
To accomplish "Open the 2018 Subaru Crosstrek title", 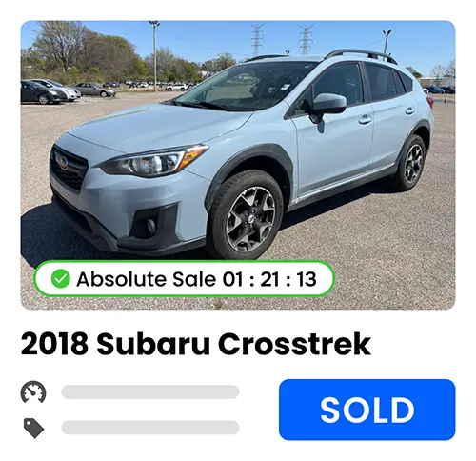I will point(196,344).
